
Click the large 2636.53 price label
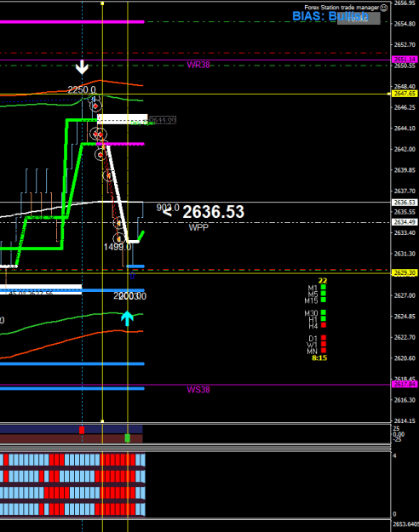pyautogui.click(x=213, y=212)
